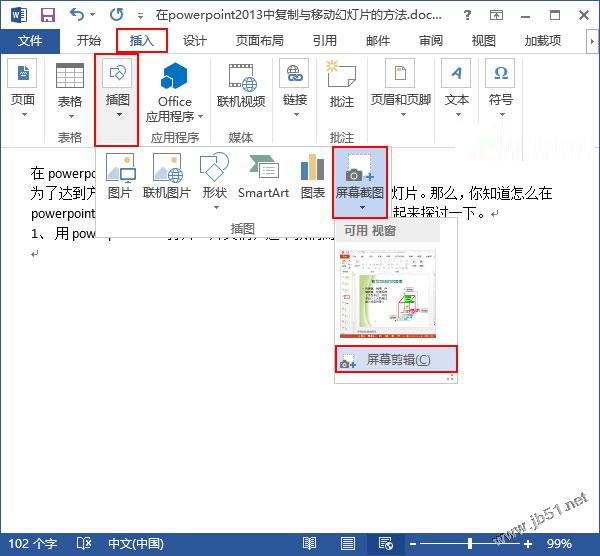
Task: Click the Word application icon in title bar
Action: pos(19,15)
